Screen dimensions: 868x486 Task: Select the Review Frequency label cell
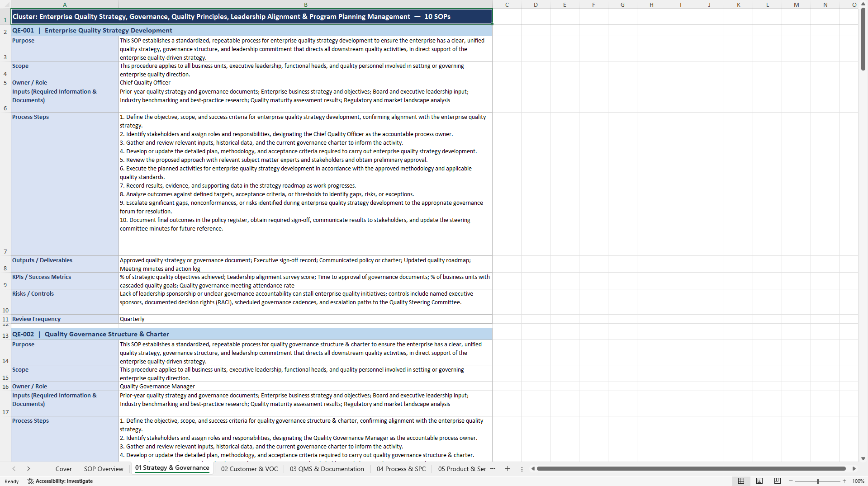pos(65,319)
